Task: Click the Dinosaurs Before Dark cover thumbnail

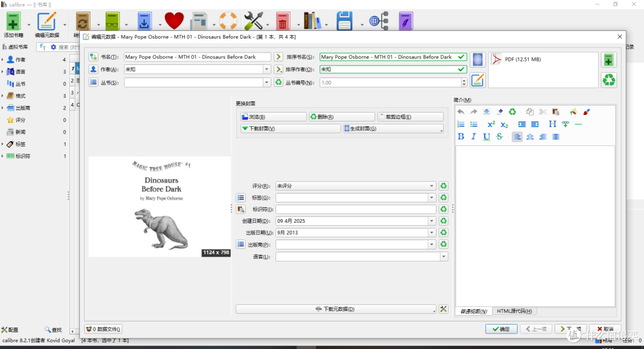Action: (x=159, y=207)
